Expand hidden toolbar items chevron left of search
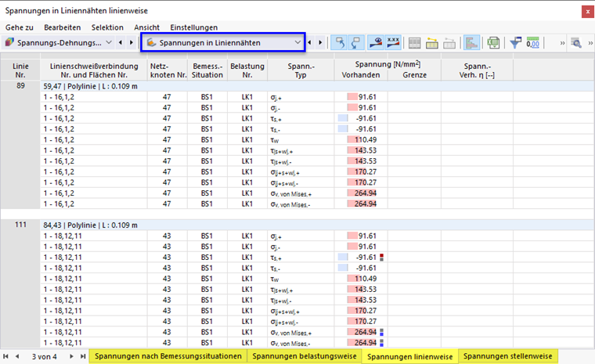The image size is (595, 364). (562, 43)
